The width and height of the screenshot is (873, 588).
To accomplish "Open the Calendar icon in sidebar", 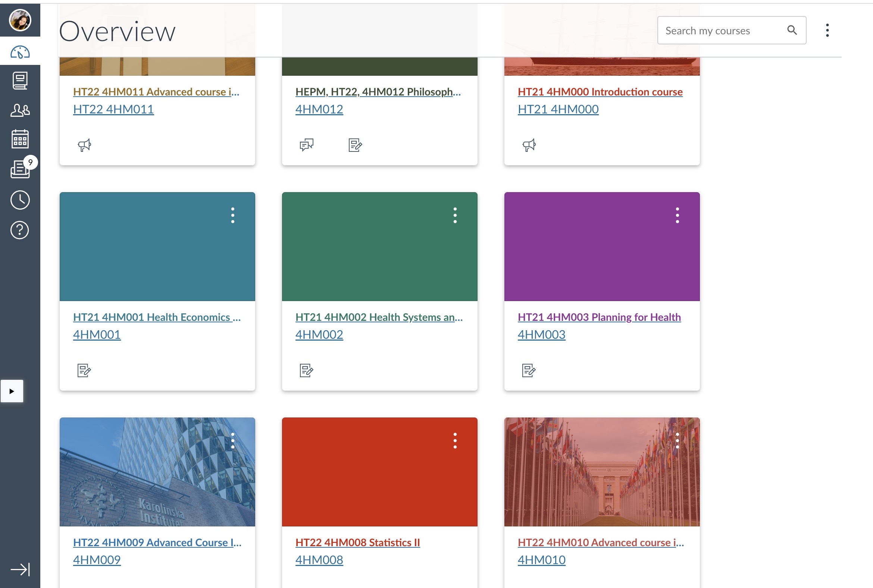I will click(x=20, y=139).
